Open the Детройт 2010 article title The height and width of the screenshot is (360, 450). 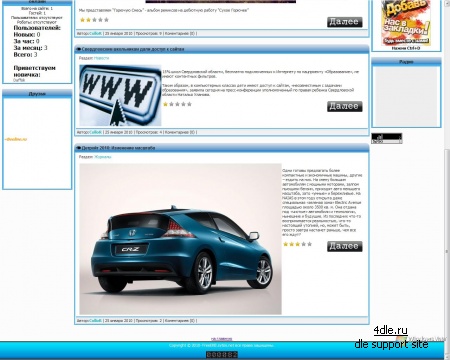[x=118, y=148]
